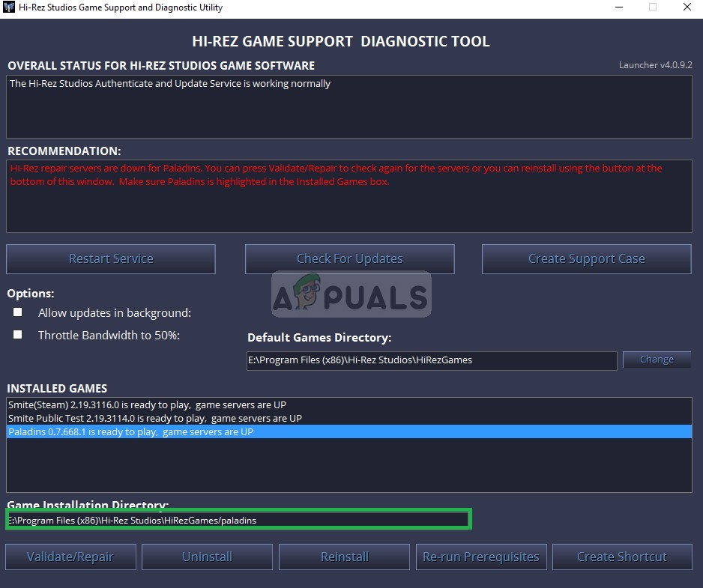This screenshot has width=703, height=588.
Task: Close the diagnostic utility window
Action: 687,7
